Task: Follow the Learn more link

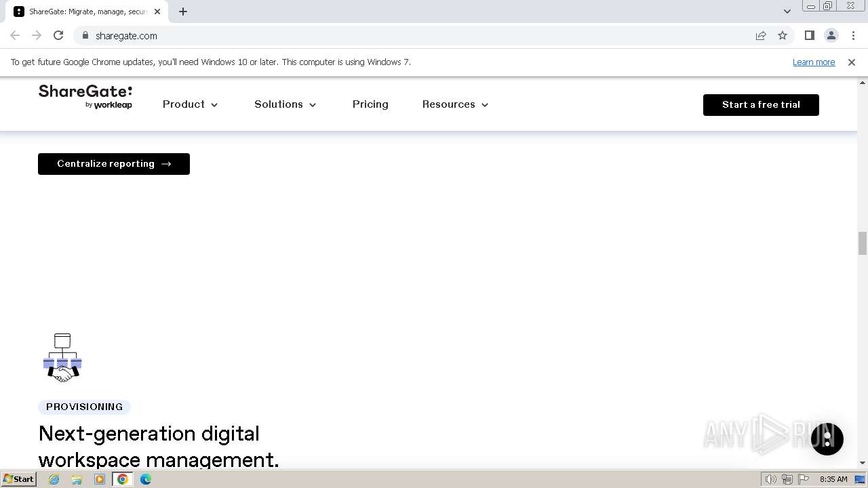Action: (814, 62)
